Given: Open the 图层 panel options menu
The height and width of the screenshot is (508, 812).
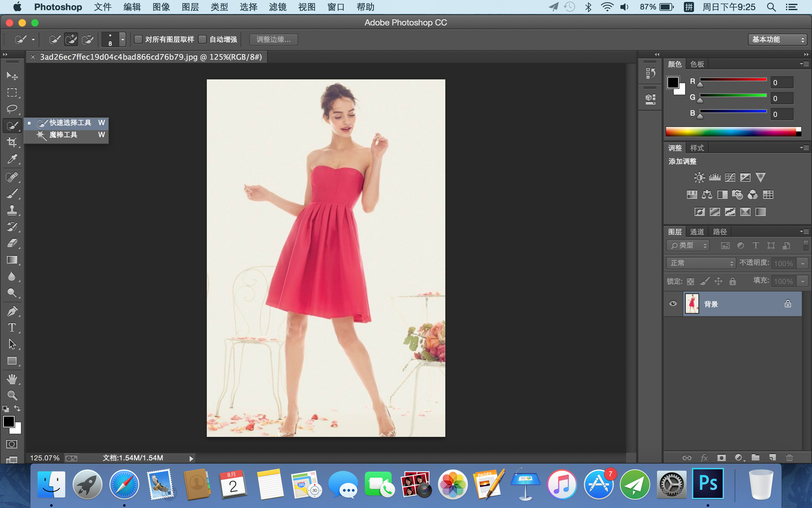Looking at the screenshot, I should (x=804, y=231).
